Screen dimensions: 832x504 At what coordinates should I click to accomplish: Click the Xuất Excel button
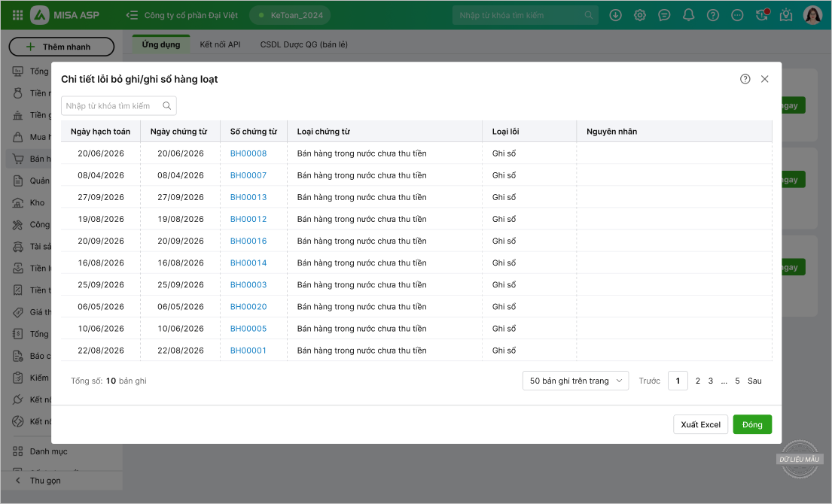pyautogui.click(x=700, y=424)
